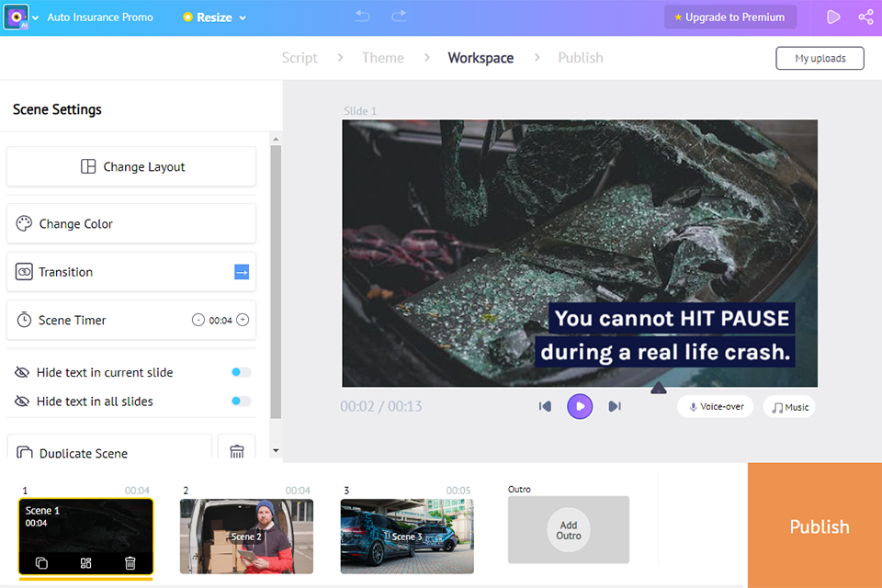
Task: Go to the Script step
Action: (x=300, y=57)
